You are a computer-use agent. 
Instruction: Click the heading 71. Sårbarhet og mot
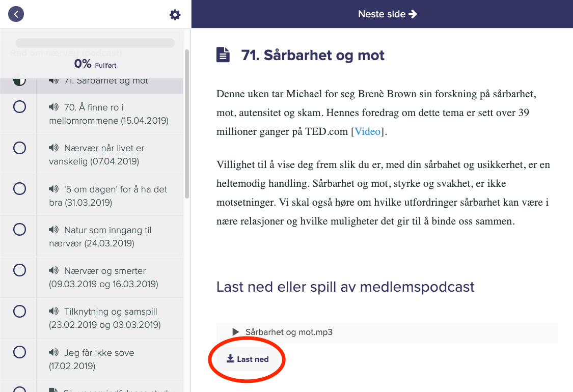pos(313,55)
